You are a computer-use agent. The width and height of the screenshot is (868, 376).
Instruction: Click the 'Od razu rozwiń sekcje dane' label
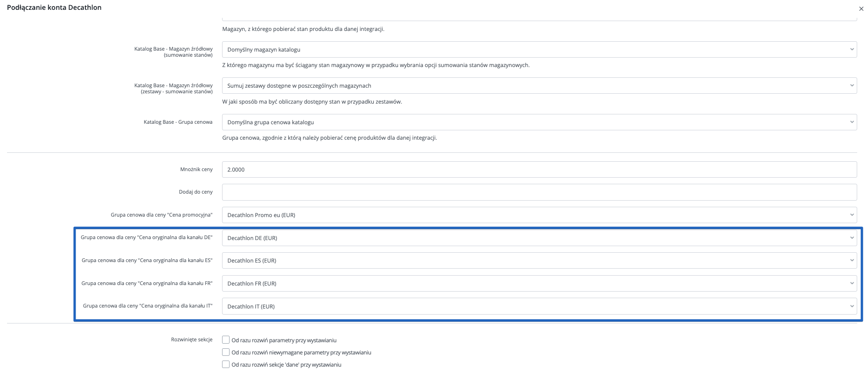[286, 365]
